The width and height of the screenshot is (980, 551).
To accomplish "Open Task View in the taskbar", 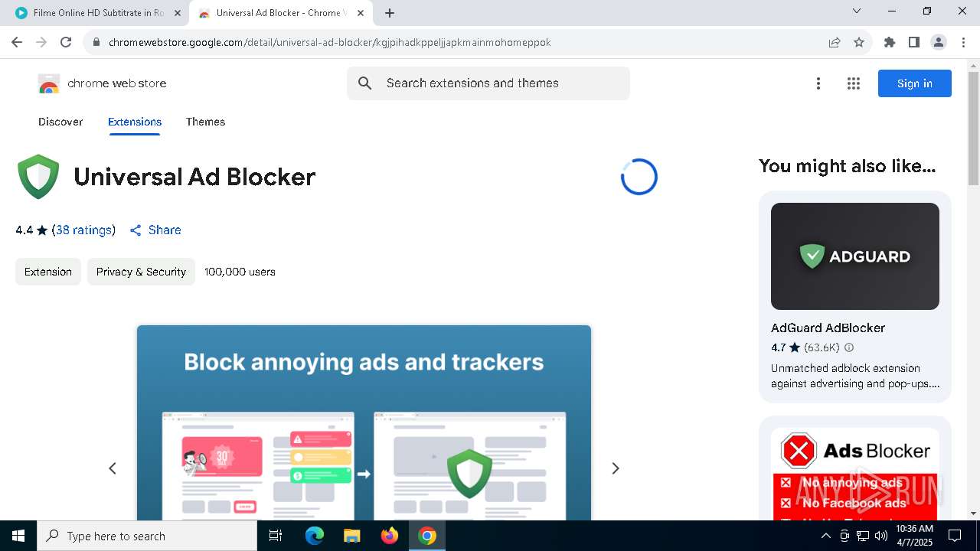I will 276,536.
